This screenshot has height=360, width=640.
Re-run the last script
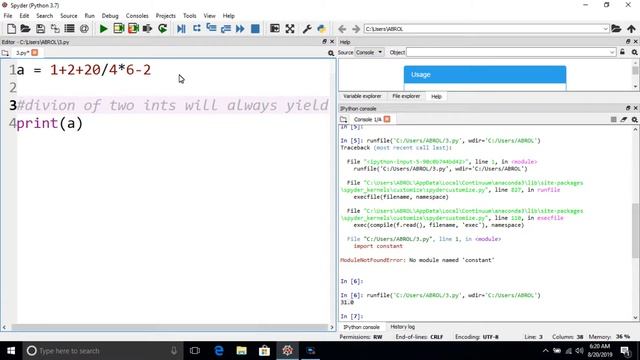point(162,29)
